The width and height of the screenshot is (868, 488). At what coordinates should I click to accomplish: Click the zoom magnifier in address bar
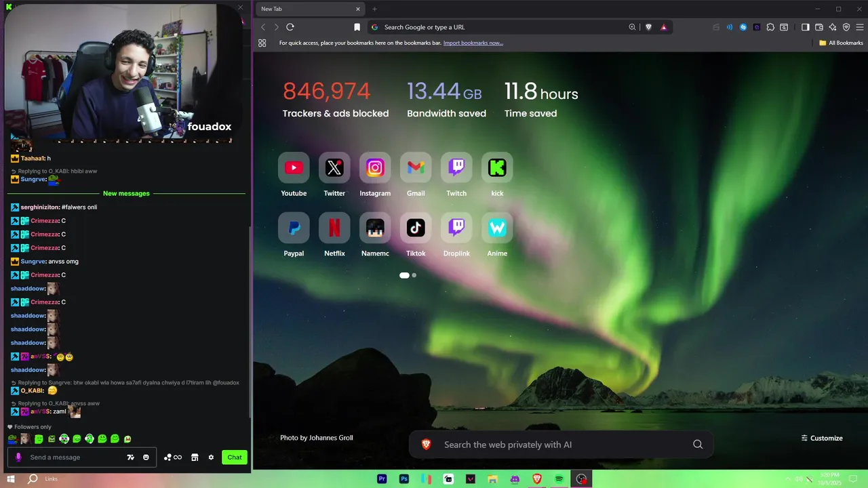632,27
